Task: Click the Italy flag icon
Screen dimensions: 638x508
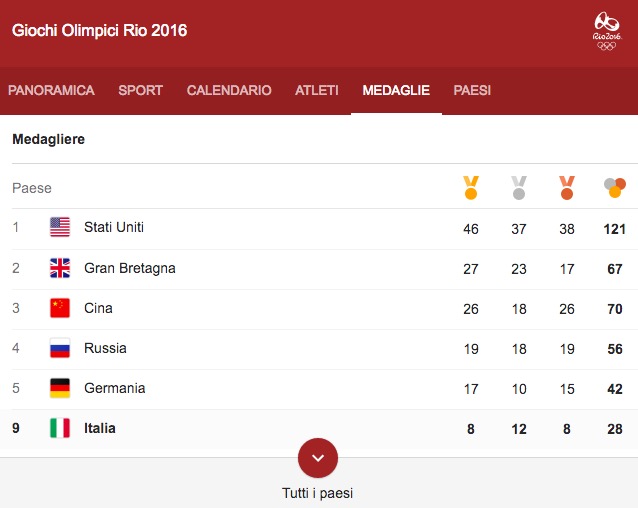Action: (60, 428)
